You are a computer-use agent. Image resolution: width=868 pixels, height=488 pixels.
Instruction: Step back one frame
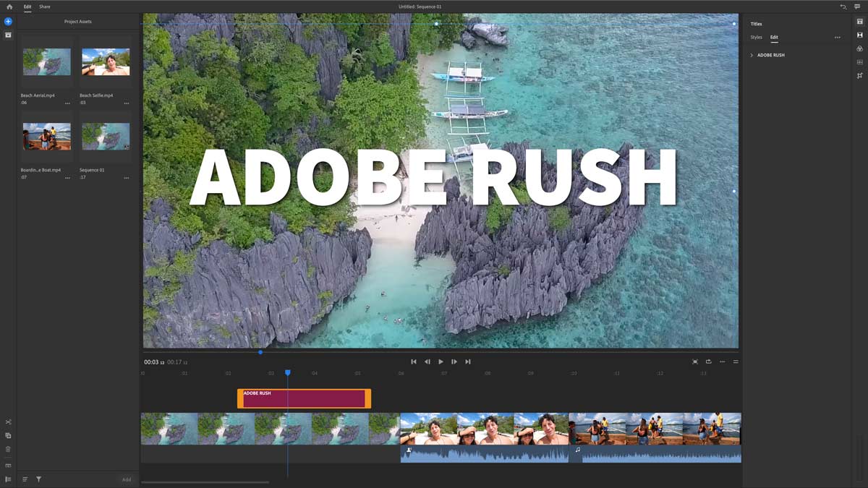[x=427, y=361]
